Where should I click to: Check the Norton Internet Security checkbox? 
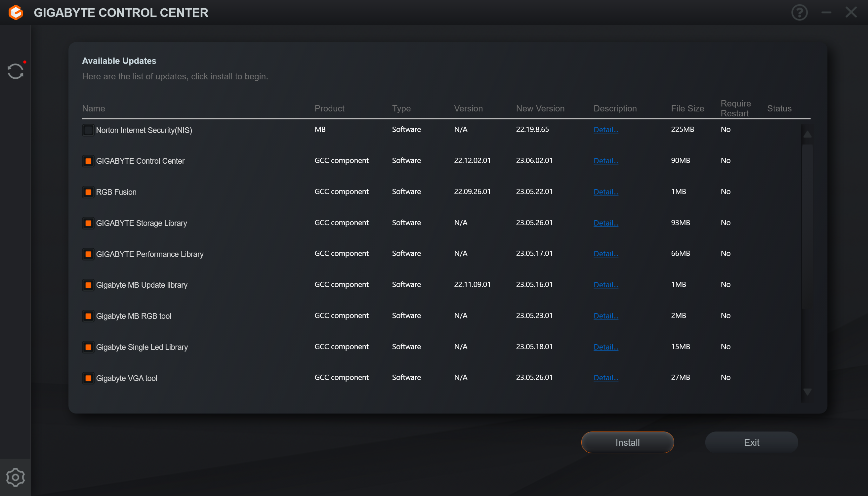(x=88, y=130)
